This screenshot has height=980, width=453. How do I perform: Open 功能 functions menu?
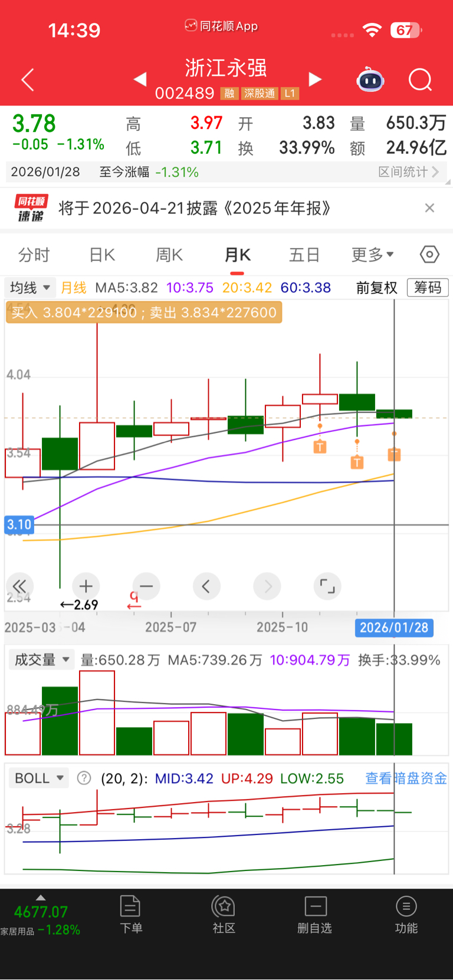(406, 915)
